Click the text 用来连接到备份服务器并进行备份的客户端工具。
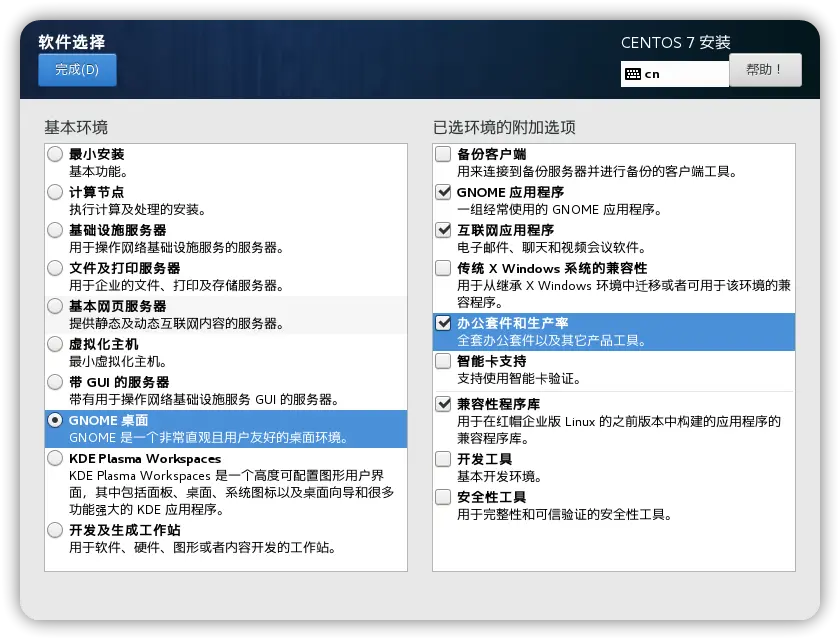The image size is (840, 640). pyautogui.click(x=598, y=172)
